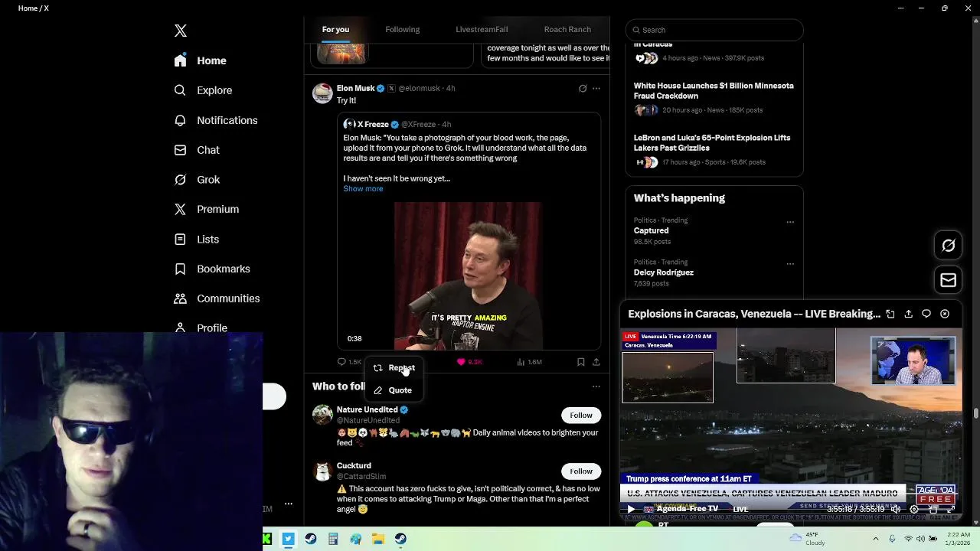Switch to the Following tab

point(403,29)
